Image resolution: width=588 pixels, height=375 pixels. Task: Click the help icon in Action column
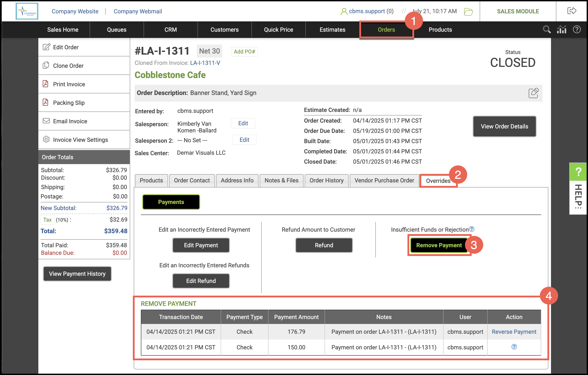tap(514, 347)
